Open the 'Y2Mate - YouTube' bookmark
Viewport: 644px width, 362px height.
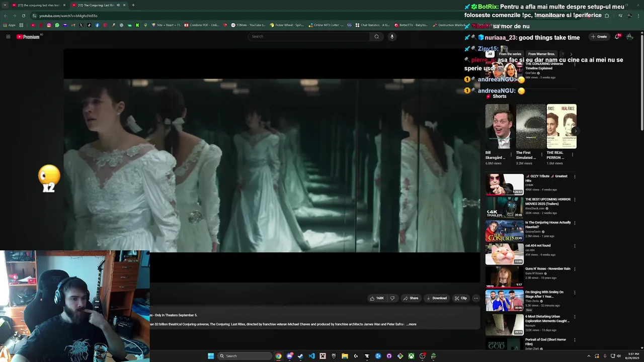tap(248, 25)
